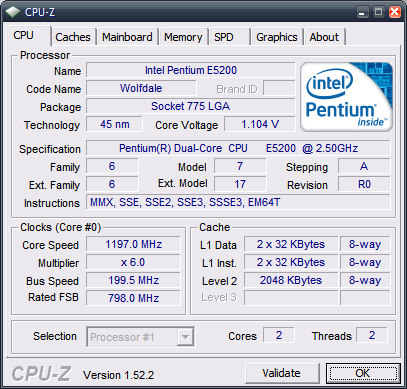
Task: Click the Technology value 45 nm
Action: click(114, 124)
